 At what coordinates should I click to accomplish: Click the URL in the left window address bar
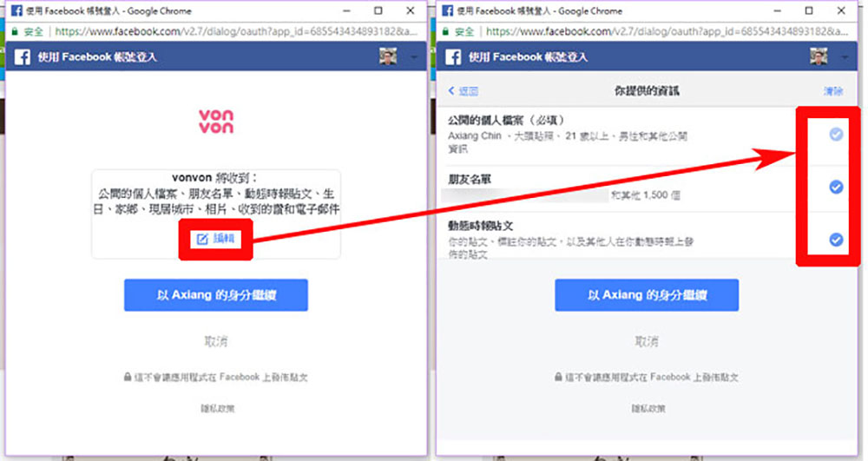(x=236, y=31)
